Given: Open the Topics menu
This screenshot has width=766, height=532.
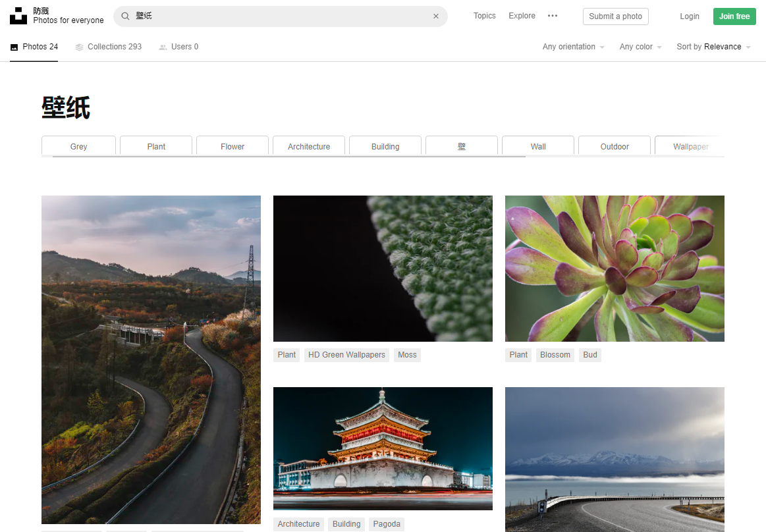Looking at the screenshot, I should click(x=484, y=16).
